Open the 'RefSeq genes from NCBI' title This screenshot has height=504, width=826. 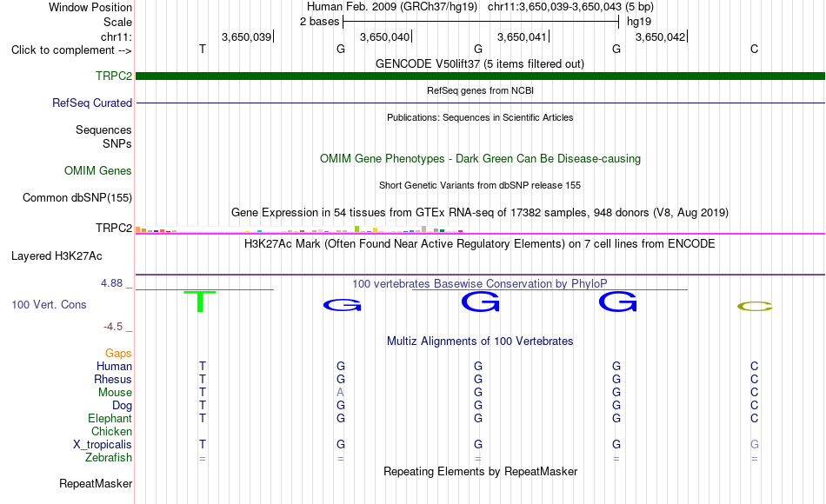[x=480, y=90]
